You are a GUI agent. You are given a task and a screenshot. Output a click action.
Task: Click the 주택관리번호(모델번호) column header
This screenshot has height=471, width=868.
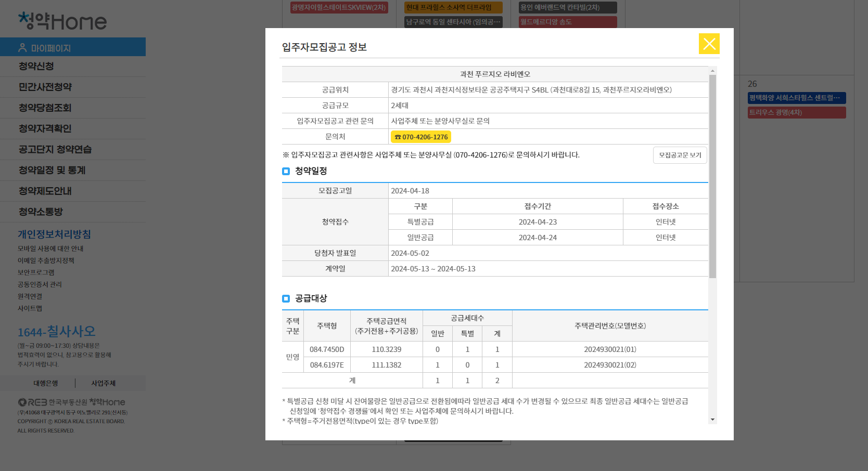[610, 326]
